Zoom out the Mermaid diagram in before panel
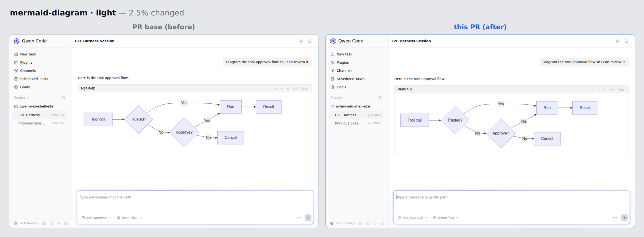The height and width of the screenshot is (237, 644). pos(276,89)
